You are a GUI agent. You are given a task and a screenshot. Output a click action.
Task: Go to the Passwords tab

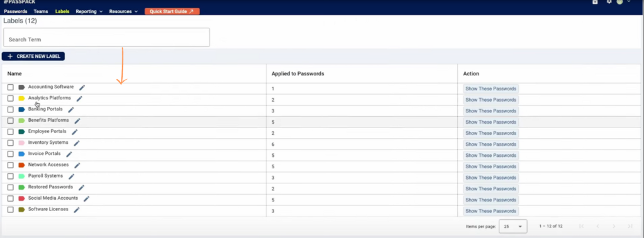pos(16,11)
